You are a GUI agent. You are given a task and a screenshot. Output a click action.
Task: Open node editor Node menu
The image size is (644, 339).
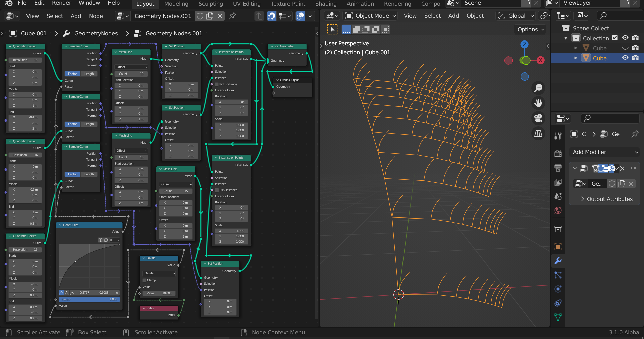96,16
